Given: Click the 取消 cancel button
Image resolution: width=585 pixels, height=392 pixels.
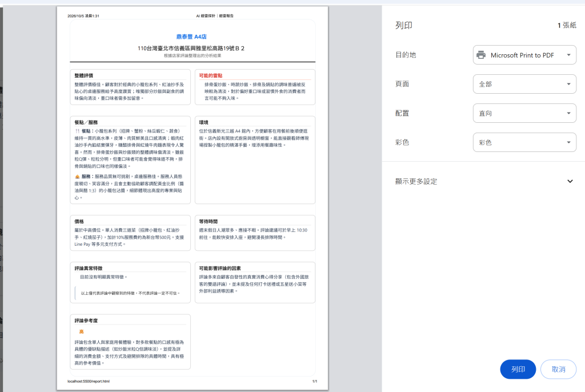Looking at the screenshot, I should [558, 369].
